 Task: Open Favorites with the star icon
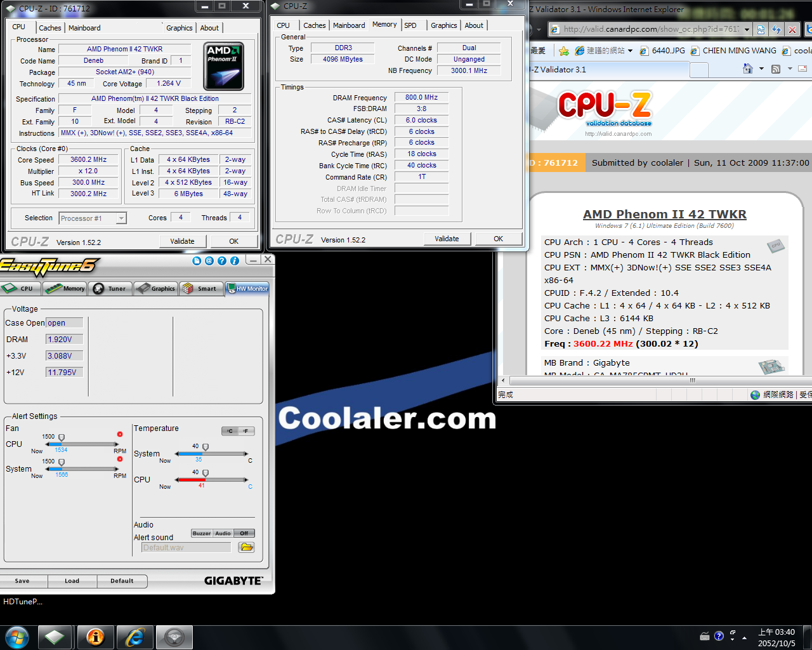[563, 50]
